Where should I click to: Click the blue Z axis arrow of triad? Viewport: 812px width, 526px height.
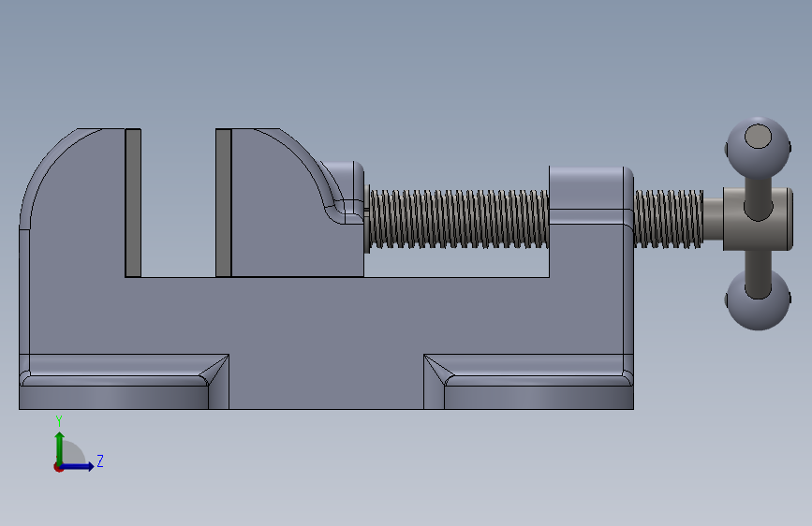(78, 466)
